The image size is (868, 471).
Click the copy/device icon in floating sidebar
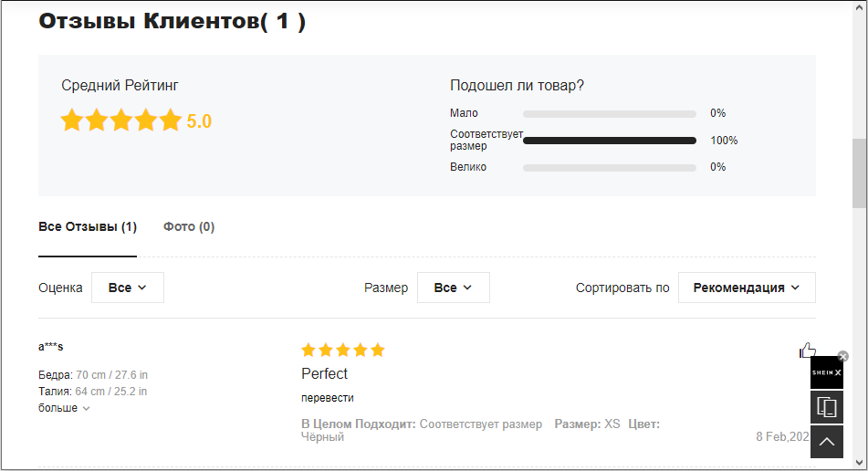(827, 407)
